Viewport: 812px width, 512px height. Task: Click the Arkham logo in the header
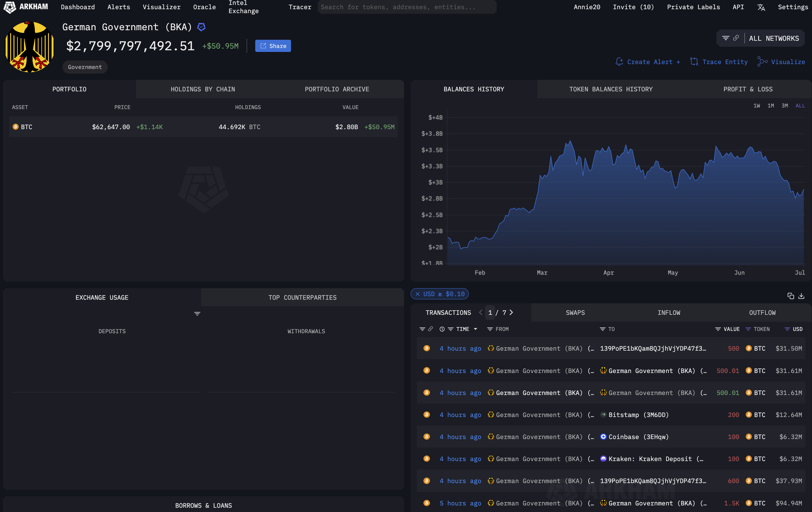pos(26,7)
